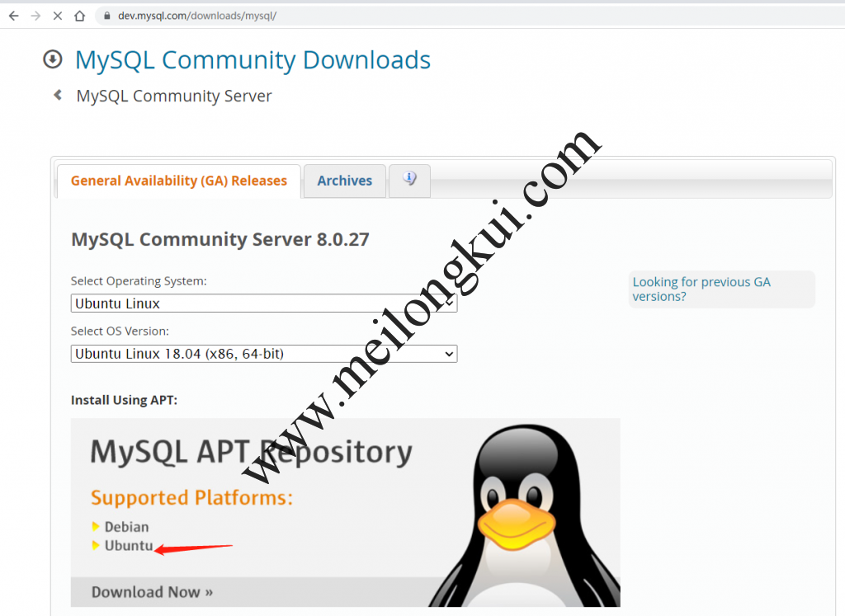This screenshot has height=616, width=845.
Task: Click the download icon beside MySQL Community Downloads
Action: click(52, 59)
